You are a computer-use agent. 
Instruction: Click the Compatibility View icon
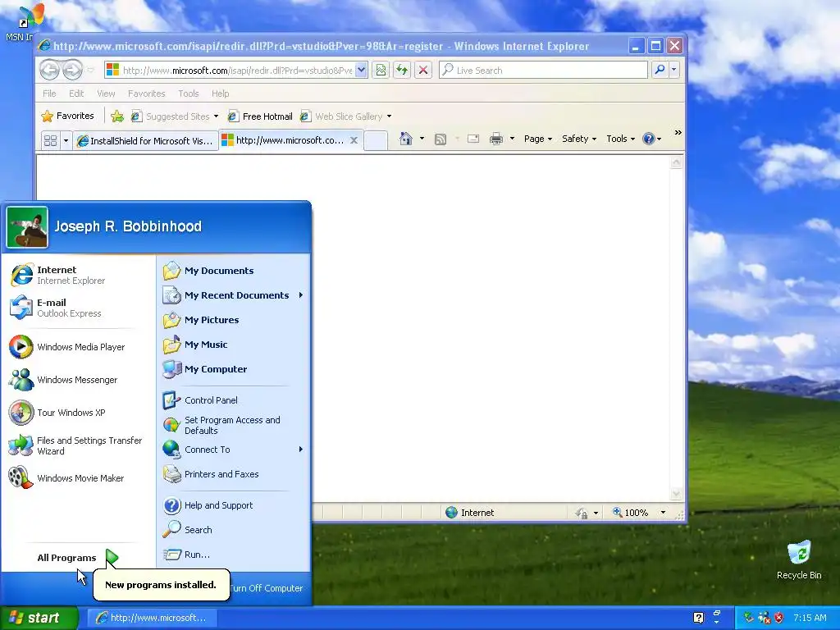[x=381, y=70]
